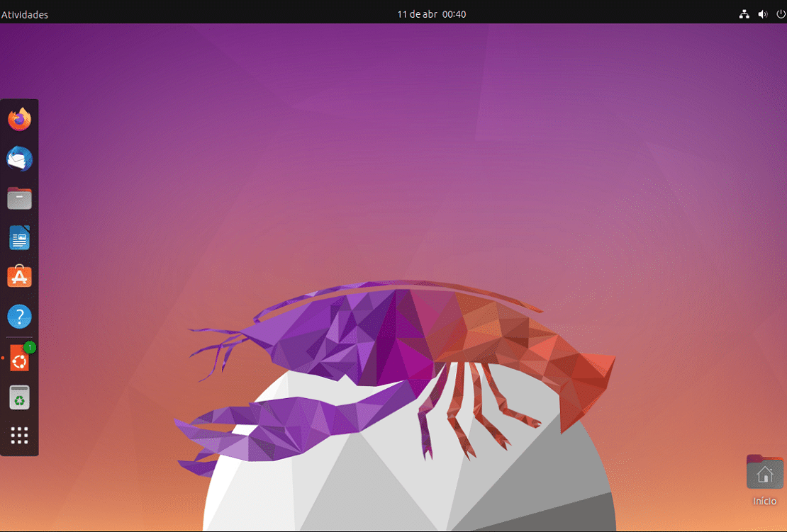The width and height of the screenshot is (787, 532).
Task: Show Applications grid
Action: pos(20,435)
